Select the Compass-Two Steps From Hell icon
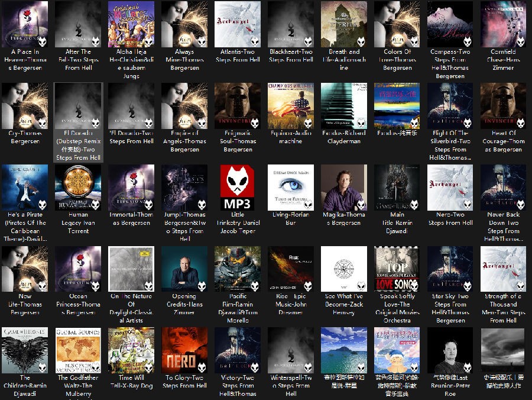The image size is (532, 400). [450, 24]
